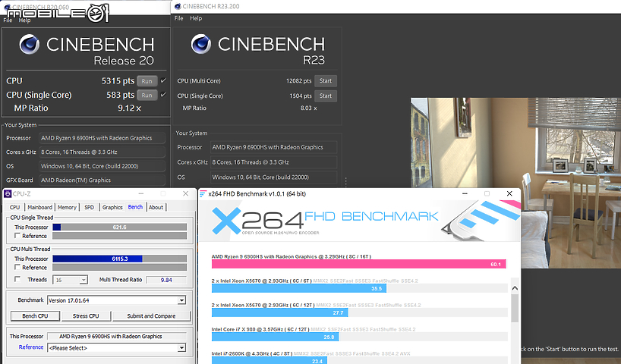Click R23 multi core score 12082 pts
621x364 pixels.
(299, 80)
